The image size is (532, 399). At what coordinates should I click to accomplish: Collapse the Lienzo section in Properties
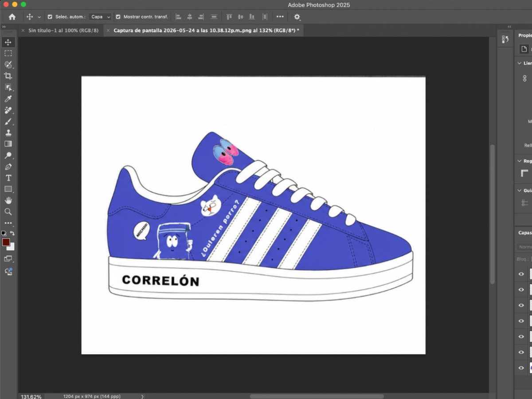coord(520,63)
